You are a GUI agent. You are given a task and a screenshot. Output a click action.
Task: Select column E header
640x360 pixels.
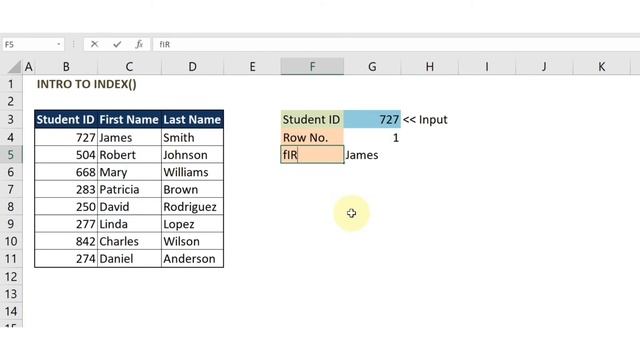point(252,67)
